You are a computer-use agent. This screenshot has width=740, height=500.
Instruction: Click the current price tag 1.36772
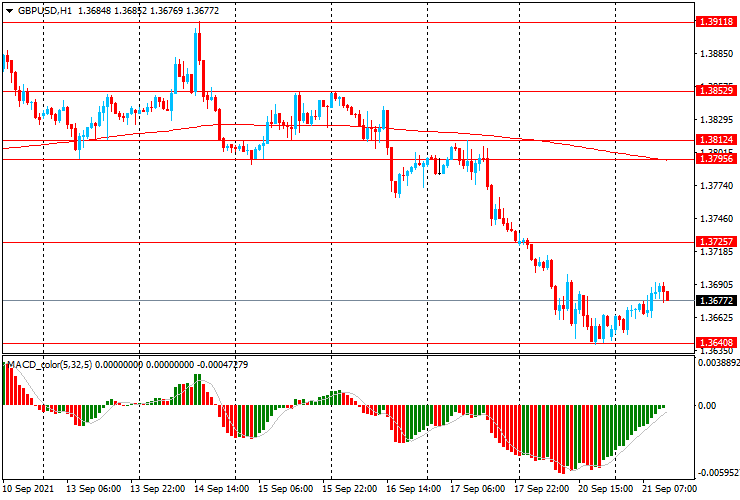(716, 301)
